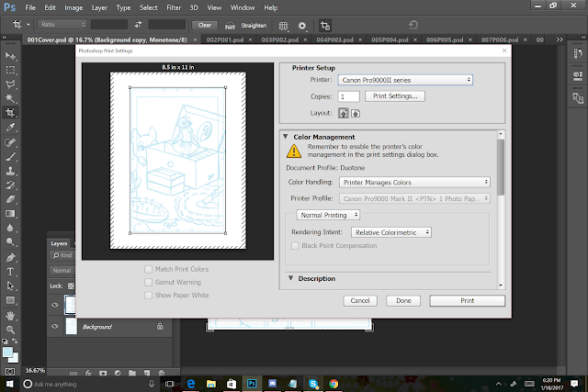Expand the Description section

(x=292, y=278)
